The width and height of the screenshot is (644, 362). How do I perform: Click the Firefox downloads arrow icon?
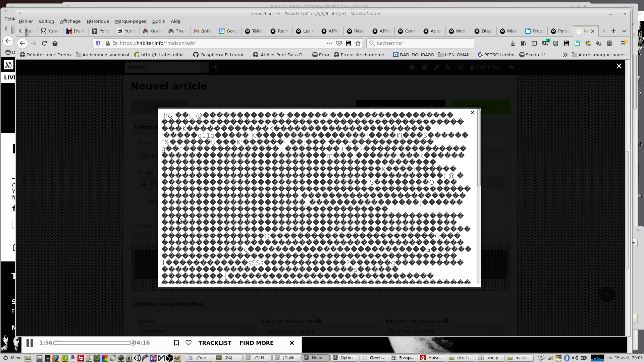[513, 43]
